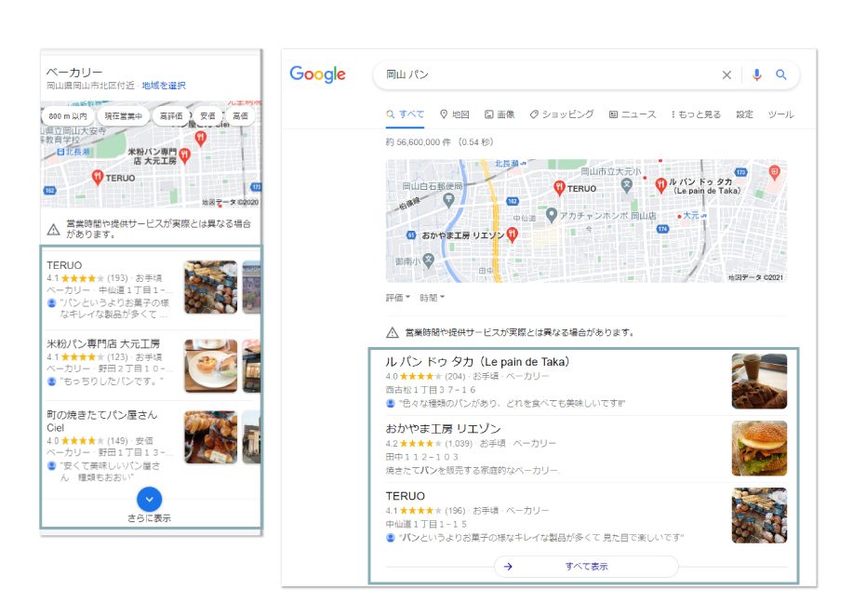This screenshot has height=616, width=853.
Task: Click the TERUO pin on the right map
Action: pyautogui.click(x=558, y=187)
